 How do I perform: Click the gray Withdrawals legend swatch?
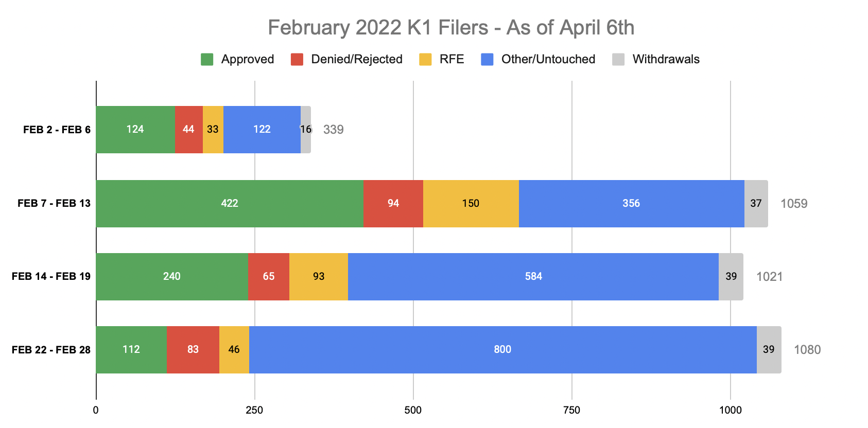coord(618,59)
